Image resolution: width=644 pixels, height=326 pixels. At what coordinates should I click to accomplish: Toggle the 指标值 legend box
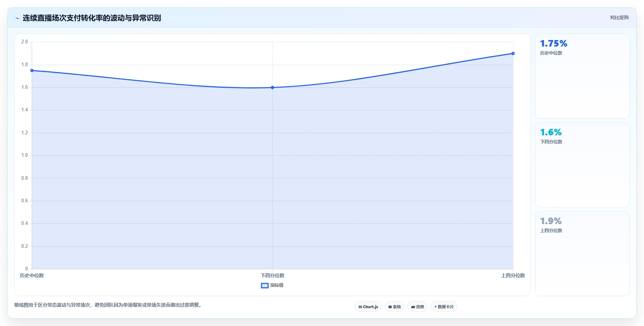[x=265, y=286]
